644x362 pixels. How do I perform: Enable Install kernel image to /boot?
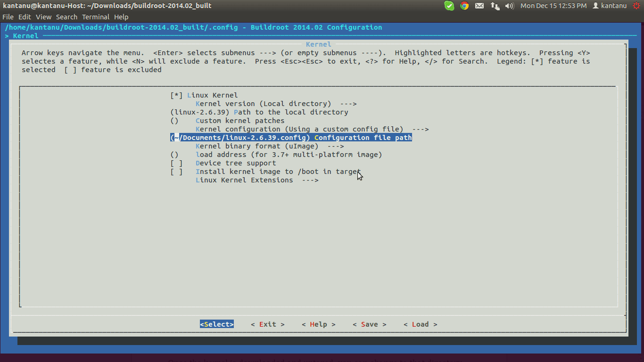(176, 172)
